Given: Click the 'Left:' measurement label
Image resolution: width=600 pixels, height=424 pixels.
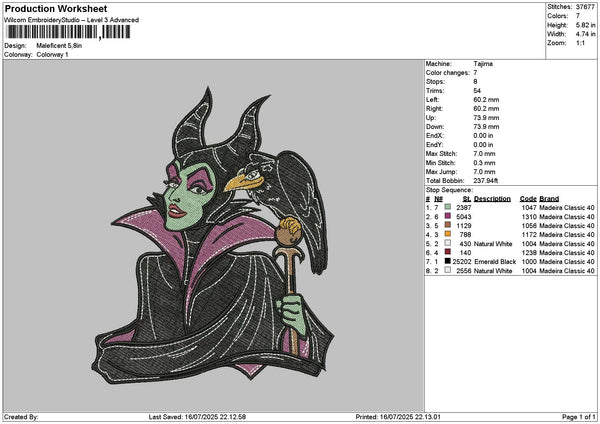Looking at the screenshot, I should [x=432, y=99].
